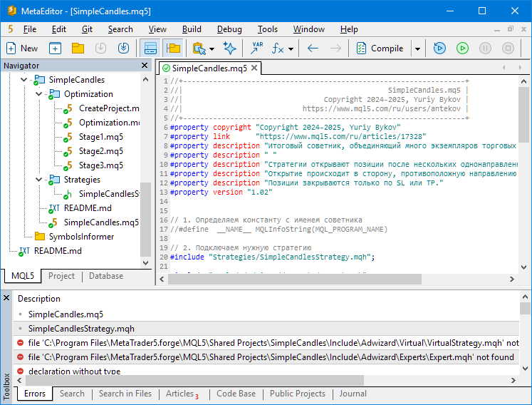The image size is (532, 405).
Task: Open the Build menu
Action: 192,29
